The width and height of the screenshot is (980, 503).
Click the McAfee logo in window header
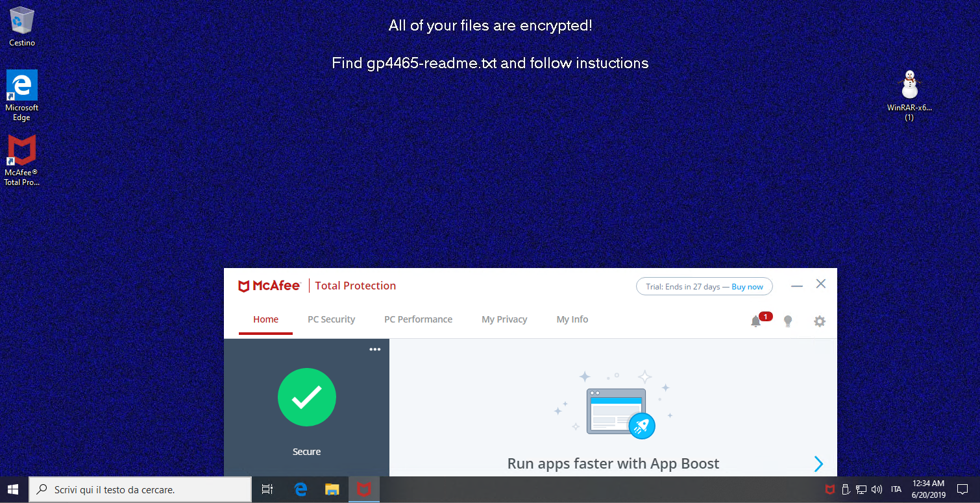(x=269, y=286)
